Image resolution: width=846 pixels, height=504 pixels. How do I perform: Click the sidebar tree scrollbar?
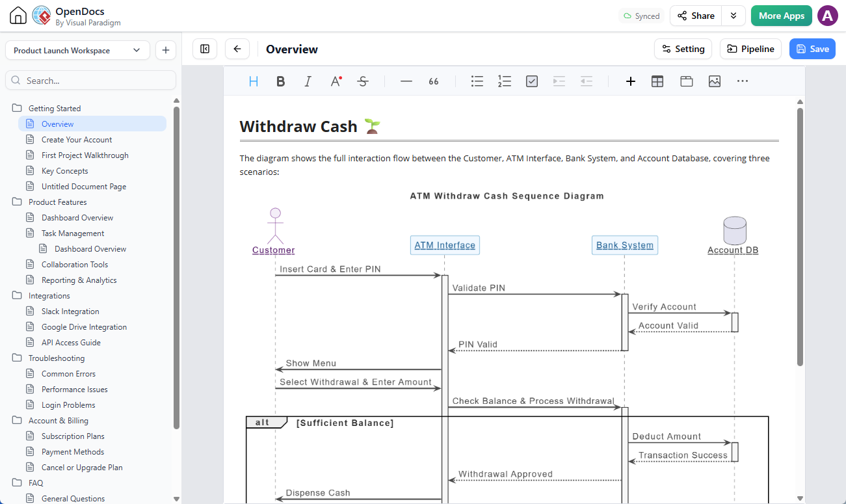176,267
